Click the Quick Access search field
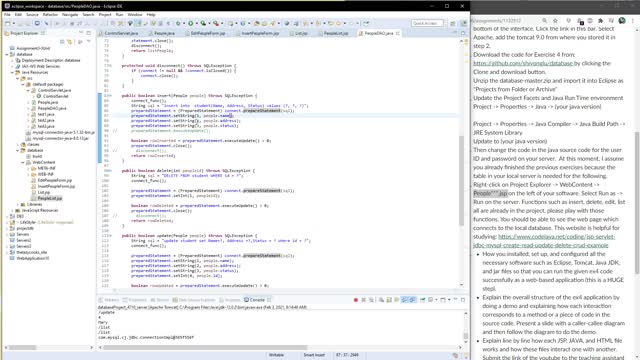 coord(427,24)
